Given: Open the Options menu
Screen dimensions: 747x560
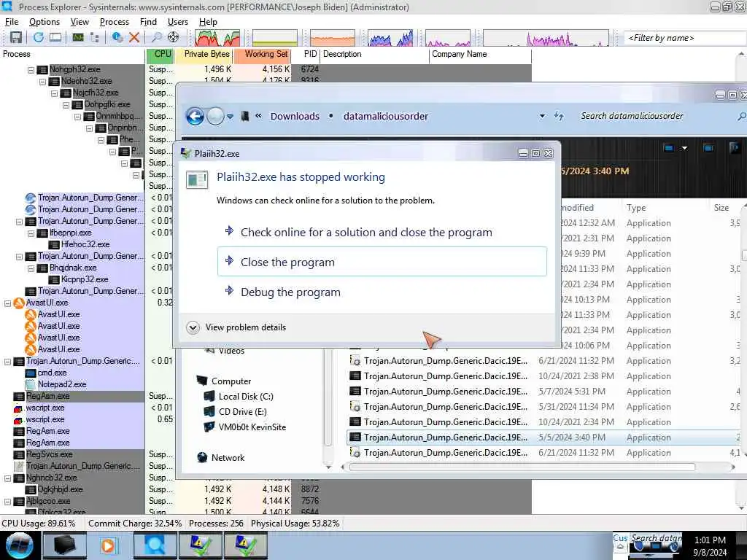Looking at the screenshot, I should click(x=44, y=22).
